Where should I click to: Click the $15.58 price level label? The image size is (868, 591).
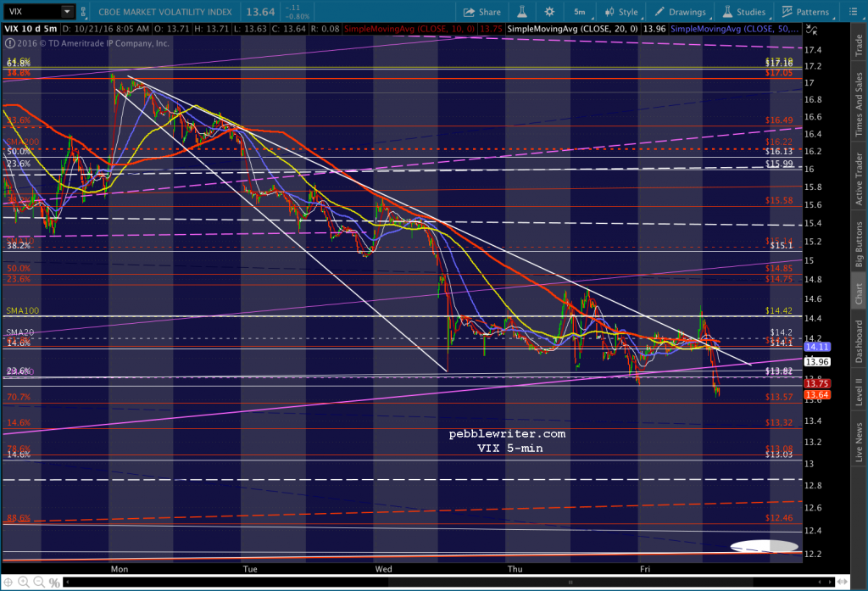coord(779,200)
